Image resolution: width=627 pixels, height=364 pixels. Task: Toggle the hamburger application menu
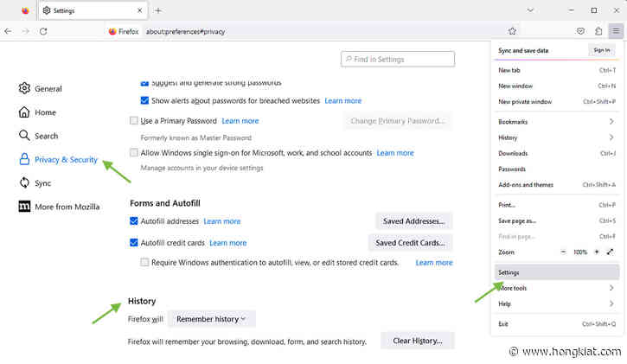point(616,31)
